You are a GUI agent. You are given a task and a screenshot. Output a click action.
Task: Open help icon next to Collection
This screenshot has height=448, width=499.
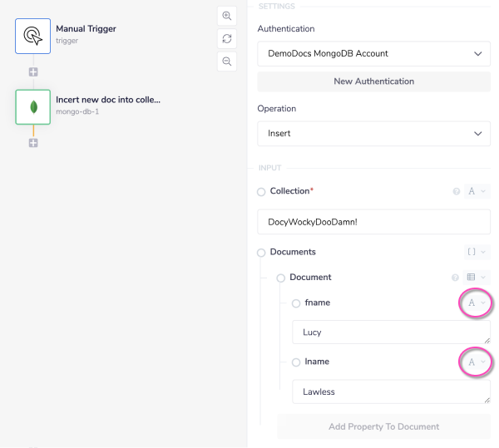coord(456,191)
